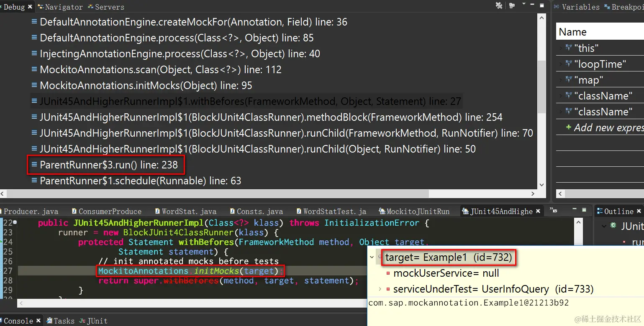Click the stack frame icon of MockitoAnnotations.scan
Screen dimensions: 644x326
click(x=34, y=70)
